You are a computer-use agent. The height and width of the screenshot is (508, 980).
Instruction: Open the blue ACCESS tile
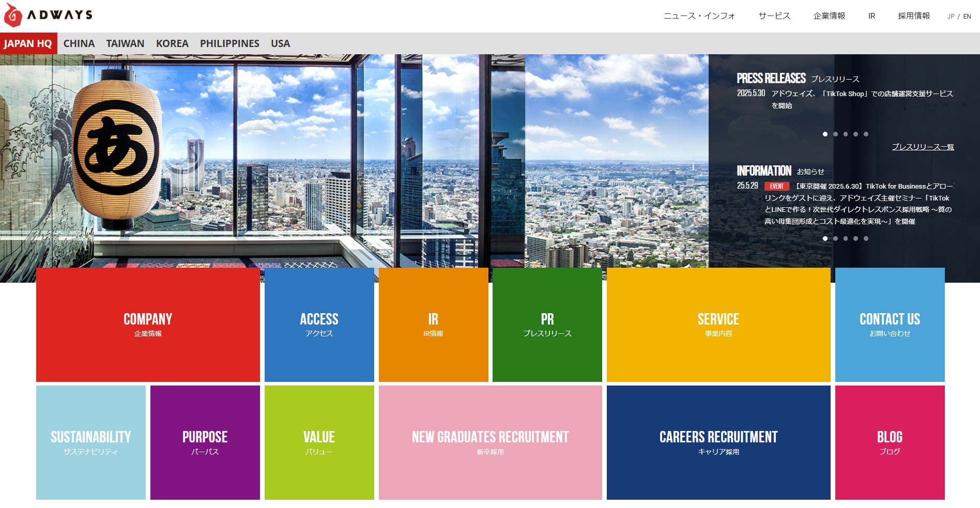tap(319, 325)
